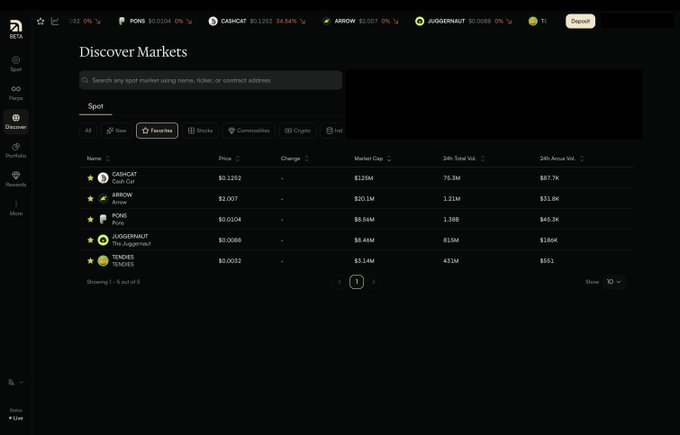
Task: Unfavorite JUGGERNAUT with its star
Action: [x=90, y=240]
